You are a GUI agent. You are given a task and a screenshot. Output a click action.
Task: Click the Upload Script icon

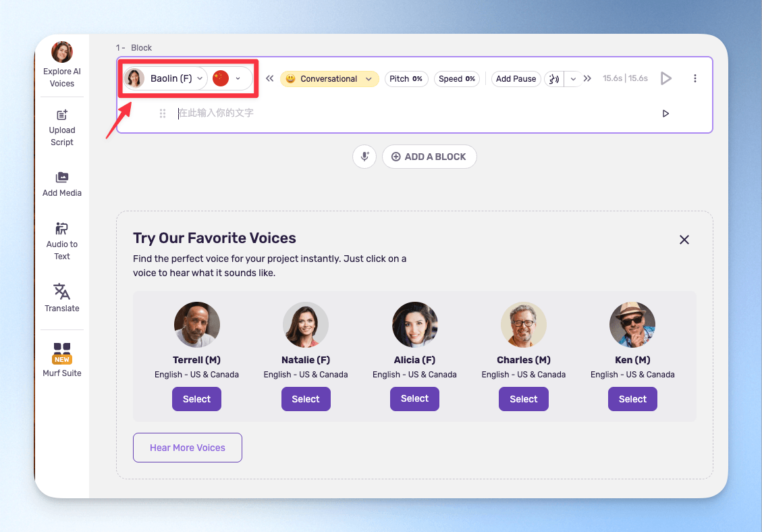[61, 115]
